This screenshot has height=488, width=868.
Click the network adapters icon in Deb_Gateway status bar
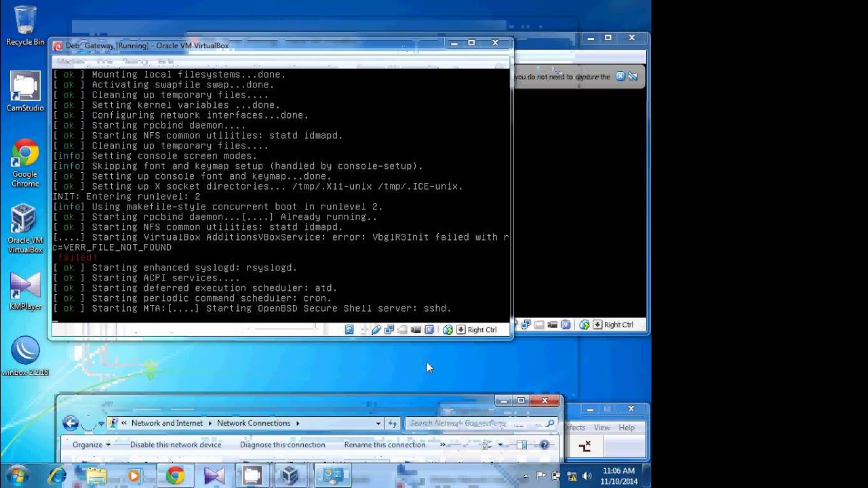pos(389,329)
